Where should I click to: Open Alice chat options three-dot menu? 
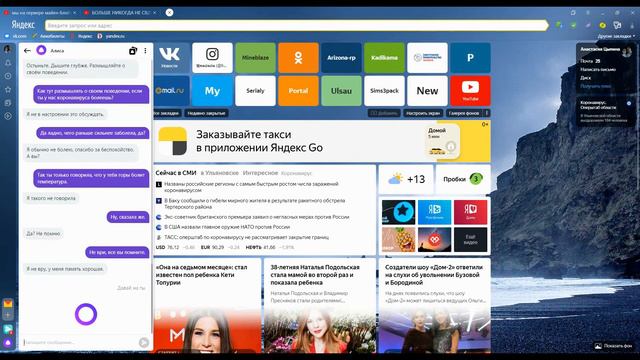tap(145, 51)
